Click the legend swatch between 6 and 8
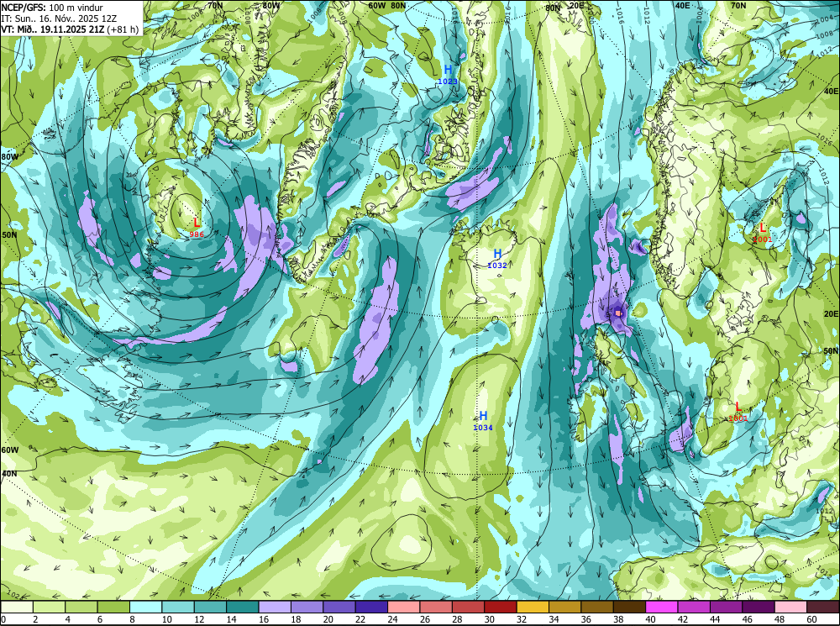Screen dimensions: 840x626 [x=113, y=607]
